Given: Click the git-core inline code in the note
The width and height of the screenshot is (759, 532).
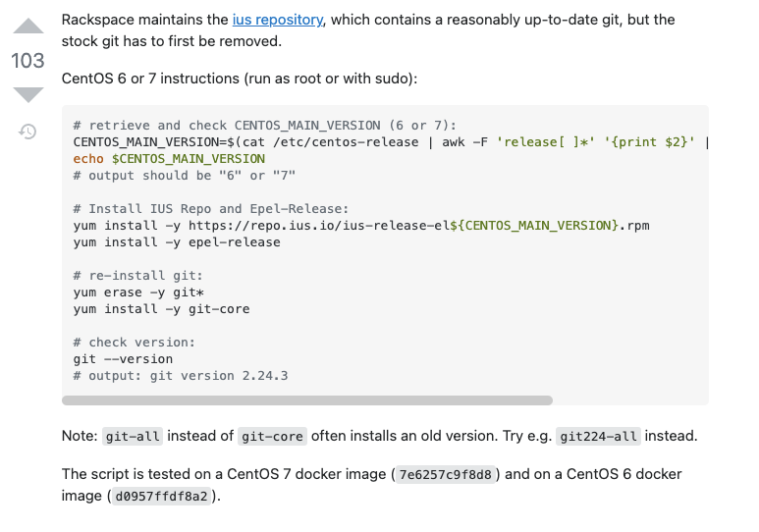Looking at the screenshot, I should tap(272, 436).
